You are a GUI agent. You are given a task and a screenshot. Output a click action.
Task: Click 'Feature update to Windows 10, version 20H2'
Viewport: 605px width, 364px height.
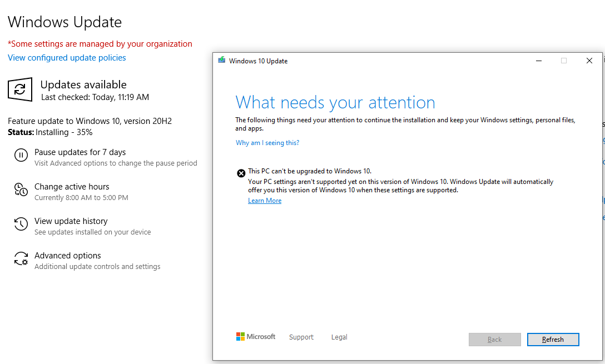click(90, 121)
